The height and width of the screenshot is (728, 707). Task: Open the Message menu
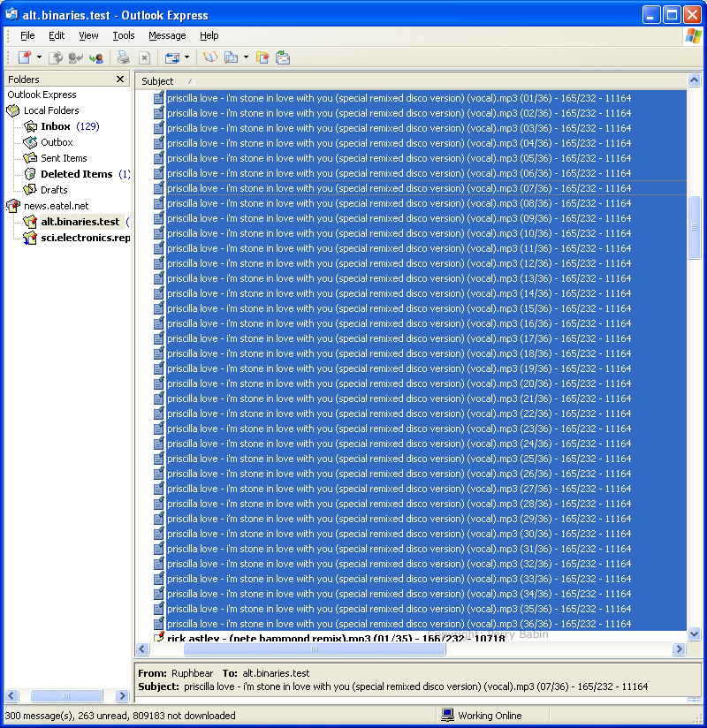click(x=167, y=35)
